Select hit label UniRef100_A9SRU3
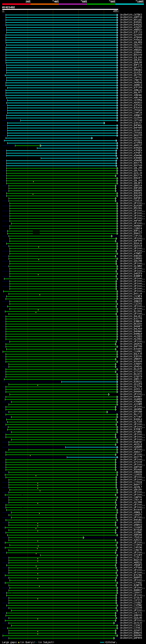 pos(131,103)
